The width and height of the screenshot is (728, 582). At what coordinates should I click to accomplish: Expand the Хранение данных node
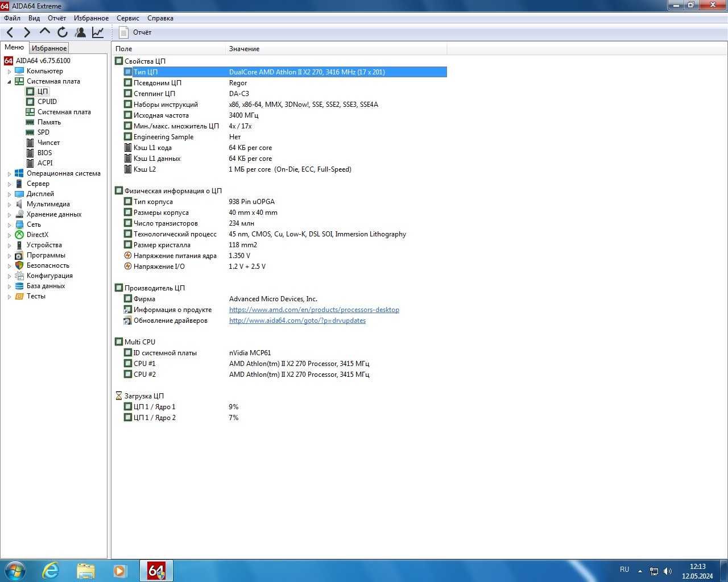(x=9, y=214)
